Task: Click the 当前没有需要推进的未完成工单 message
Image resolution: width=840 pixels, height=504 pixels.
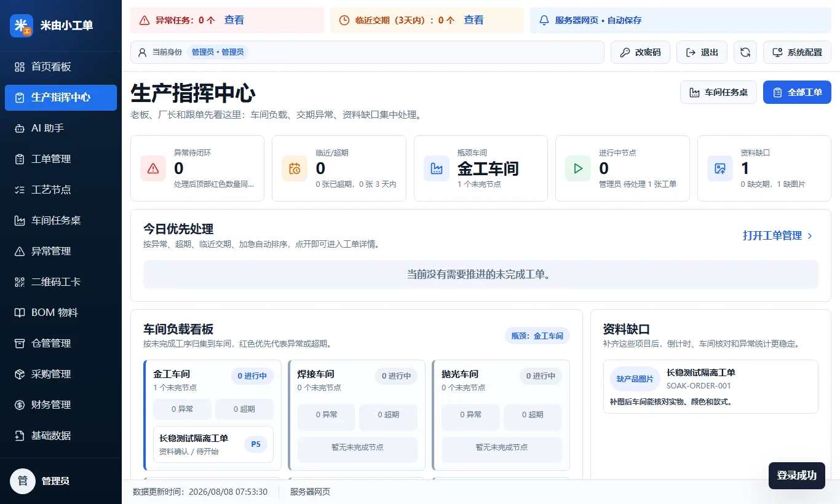Action: point(480,274)
